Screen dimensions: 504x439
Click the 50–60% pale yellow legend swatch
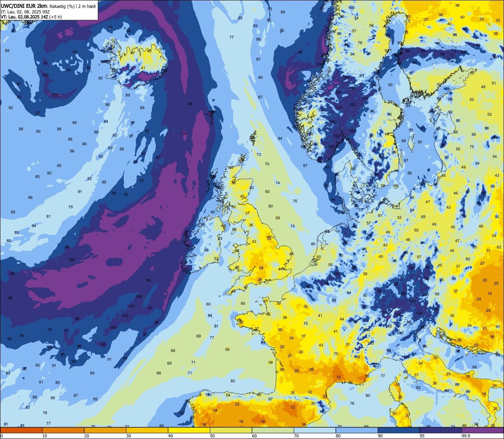point(231,430)
